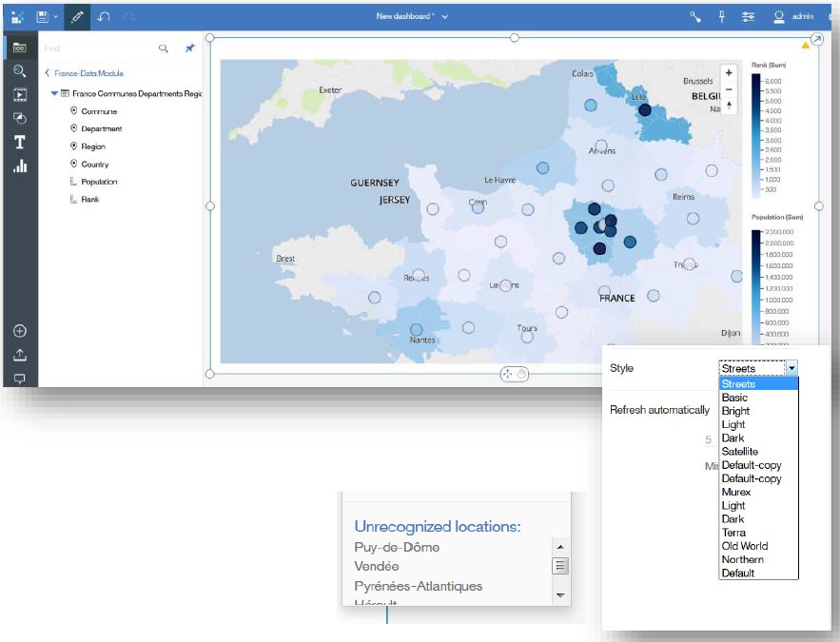840x642 pixels.
Task: Choose Old World from Style list
Action: click(x=758, y=546)
